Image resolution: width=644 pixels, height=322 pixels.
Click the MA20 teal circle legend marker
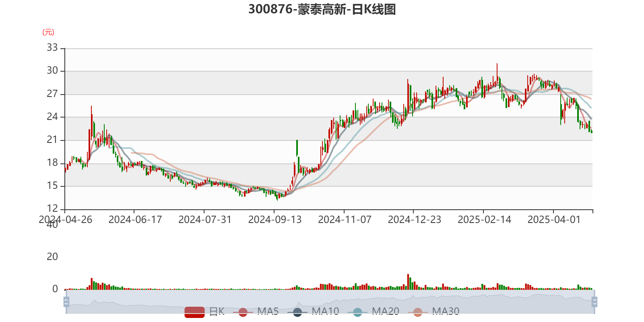[357, 312]
